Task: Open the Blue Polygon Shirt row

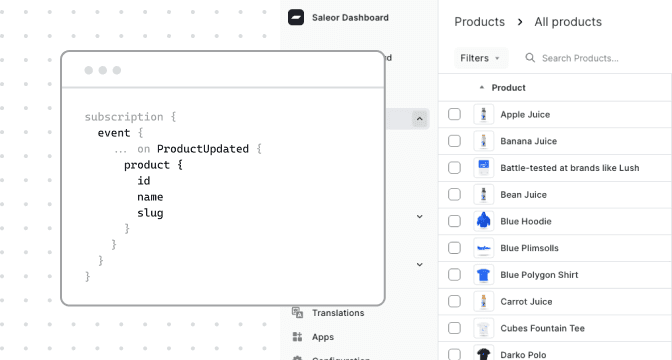Action: pyautogui.click(x=555, y=275)
